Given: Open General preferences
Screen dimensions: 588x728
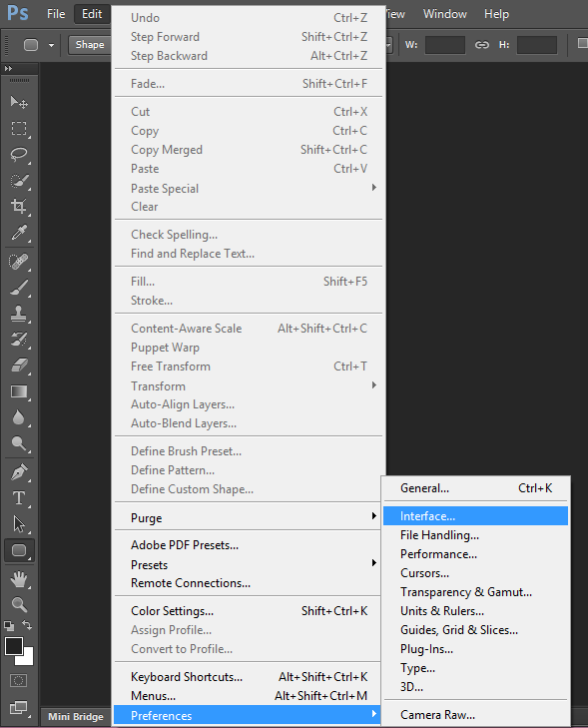Looking at the screenshot, I should 475,488.
